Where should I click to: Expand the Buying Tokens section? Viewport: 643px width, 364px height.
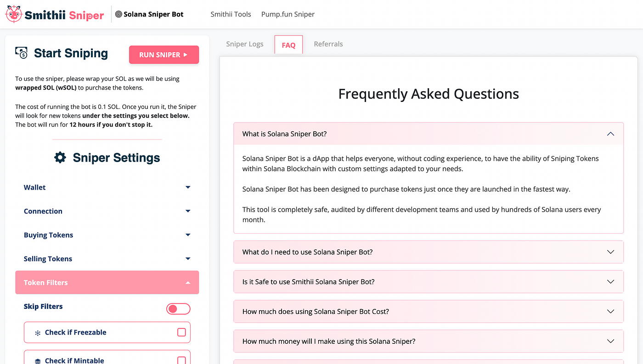107,235
